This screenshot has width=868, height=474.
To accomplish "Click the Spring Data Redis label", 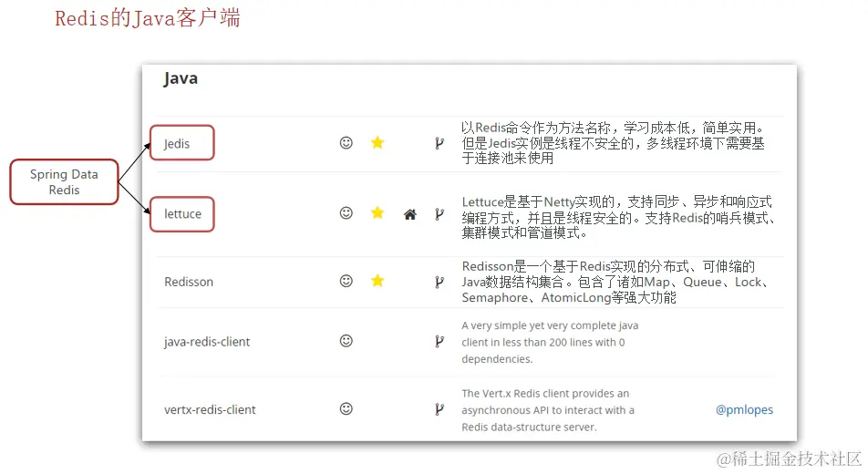I will (x=64, y=182).
